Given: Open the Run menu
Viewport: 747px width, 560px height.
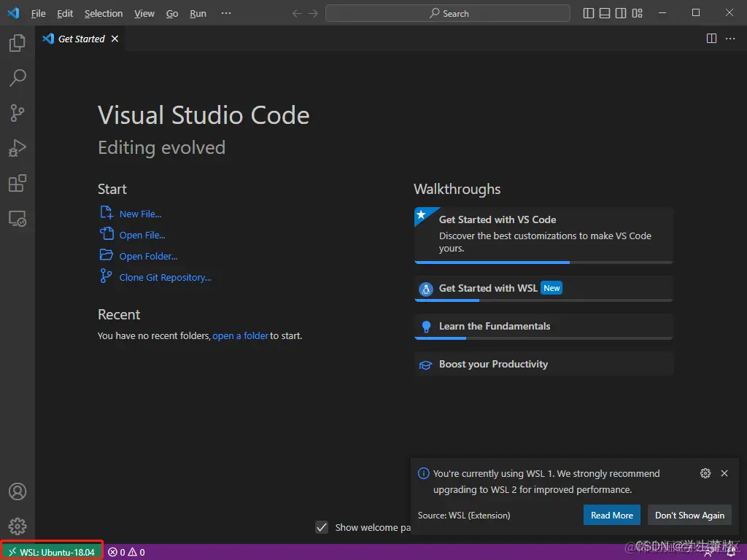Looking at the screenshot, I should click(198, 13).
